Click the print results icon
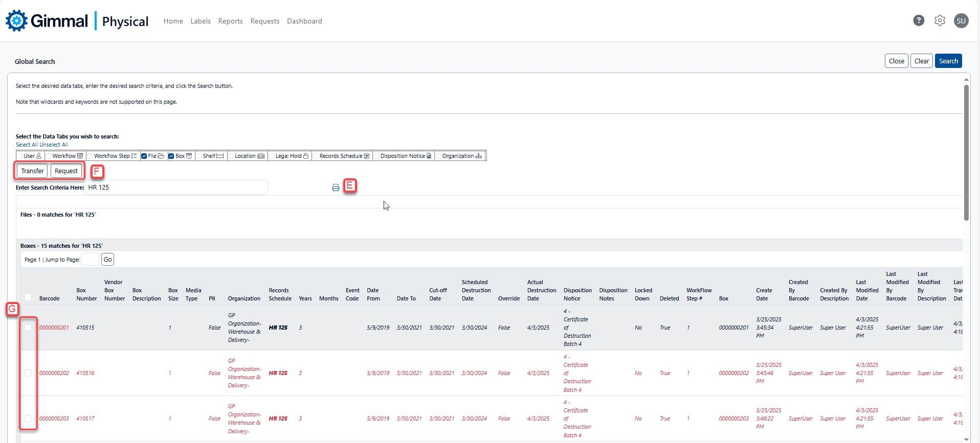Viewport: 980px width, 443px height. pos(336,188)
